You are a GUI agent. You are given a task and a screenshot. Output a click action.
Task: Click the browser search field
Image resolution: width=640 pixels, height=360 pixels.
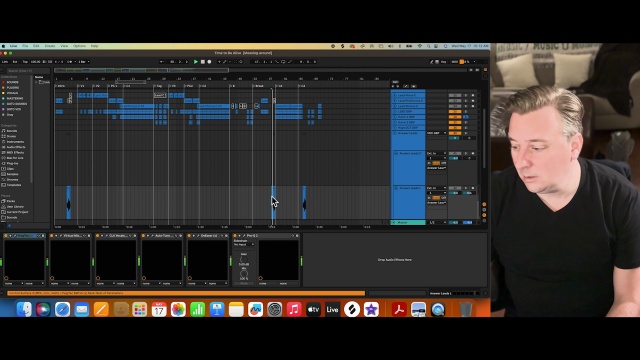(x=28, y=71)
